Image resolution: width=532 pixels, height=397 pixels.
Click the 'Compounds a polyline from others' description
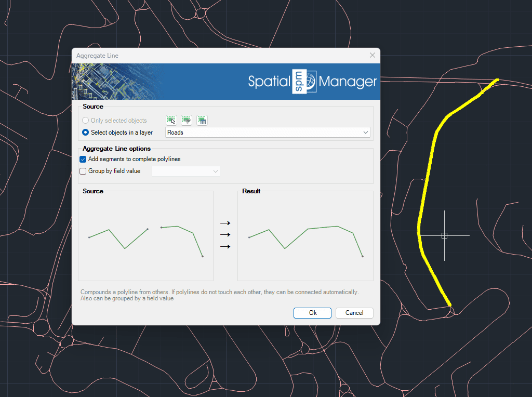(220, 295)
